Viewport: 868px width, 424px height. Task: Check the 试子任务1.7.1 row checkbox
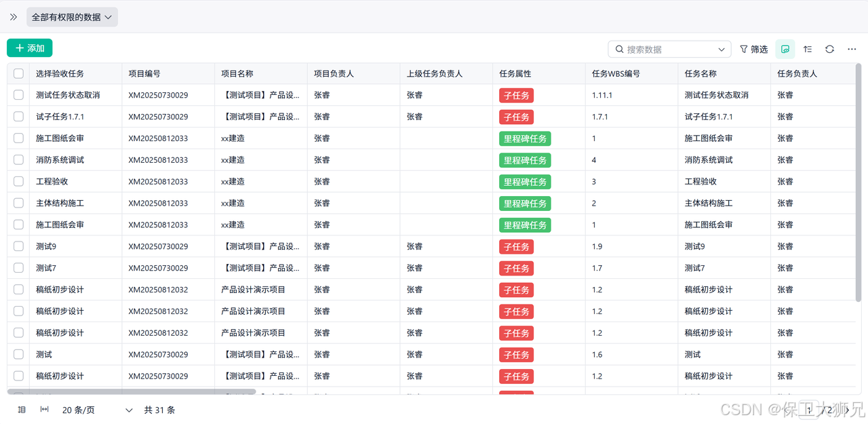click(x=18, y=117)
